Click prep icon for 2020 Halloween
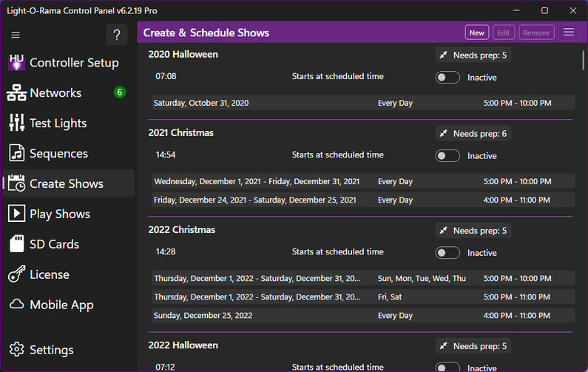 [443, 55]
